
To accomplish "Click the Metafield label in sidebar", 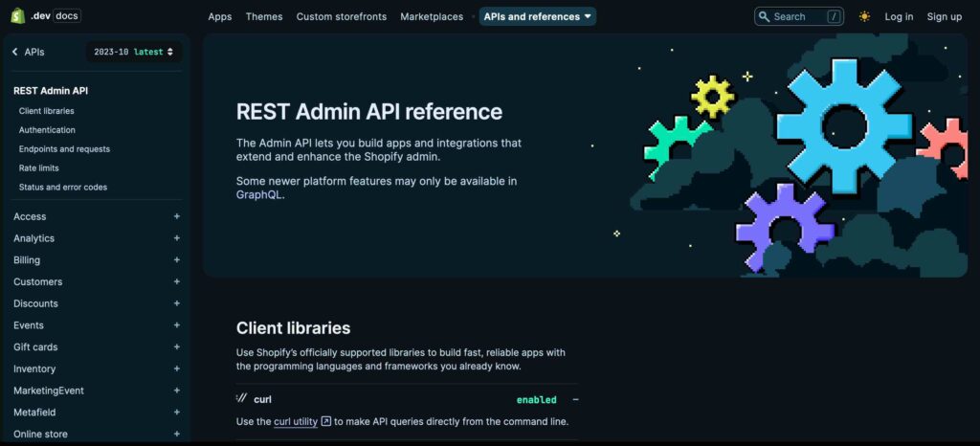I will [x=34, y=413].
